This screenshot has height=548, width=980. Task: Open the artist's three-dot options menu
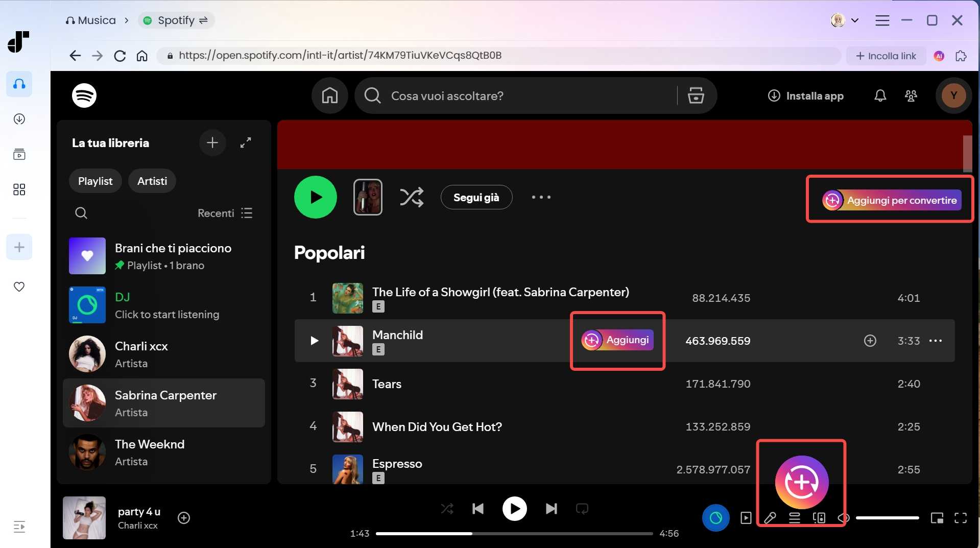click(540, 197)
